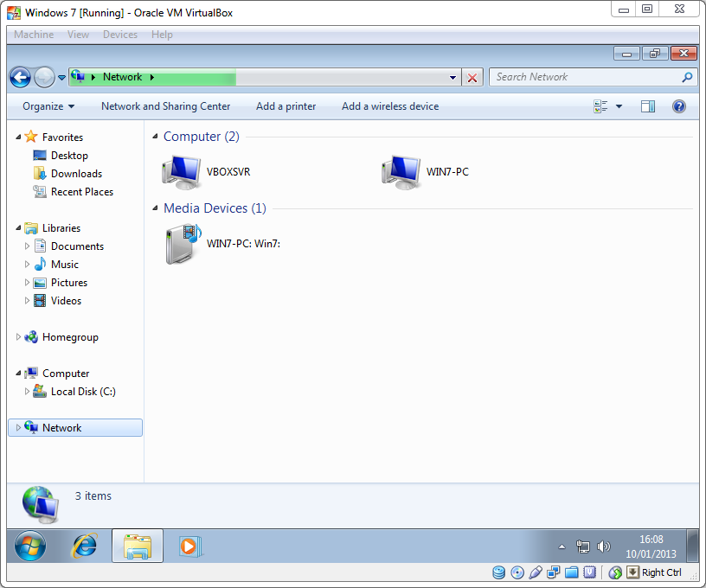Select Downloads in Favorites
The height and width of the screenshot is (588, 706).
click(x=76, y=174)
